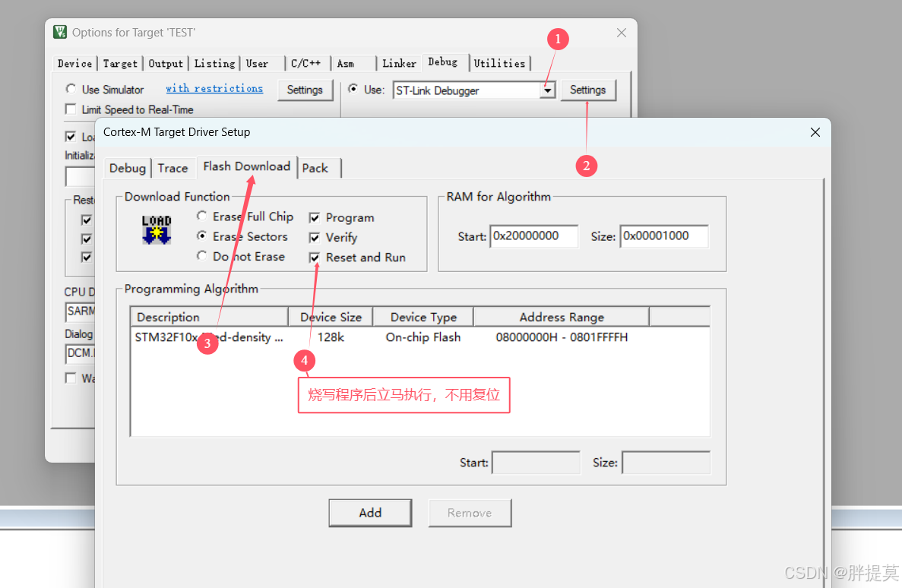Screen dimensions: 902x588
Task: Open the Pack tab
Action: [315, 168]
